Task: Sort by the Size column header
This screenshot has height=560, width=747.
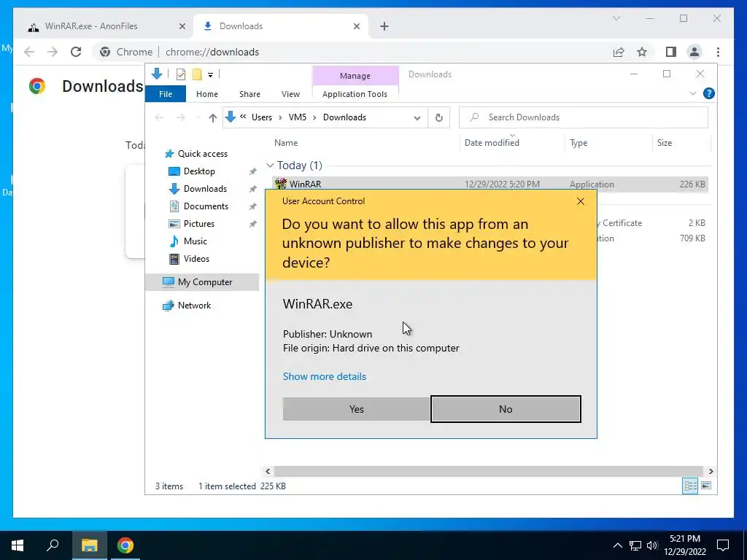Action: point(664,143)
